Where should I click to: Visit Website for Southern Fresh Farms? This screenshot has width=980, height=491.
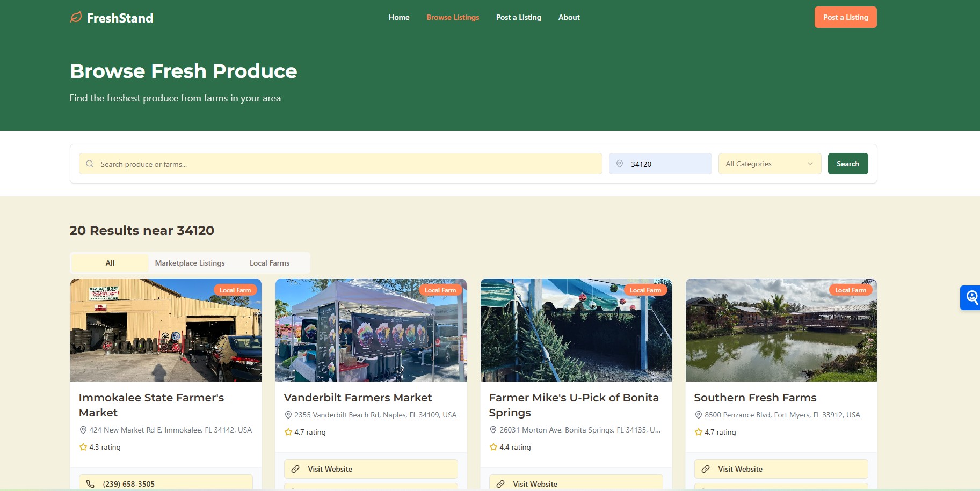click(x=781, y=469)
